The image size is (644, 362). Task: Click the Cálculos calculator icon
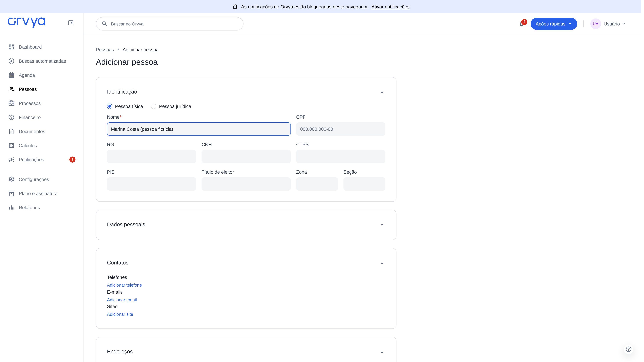(11, 145)
